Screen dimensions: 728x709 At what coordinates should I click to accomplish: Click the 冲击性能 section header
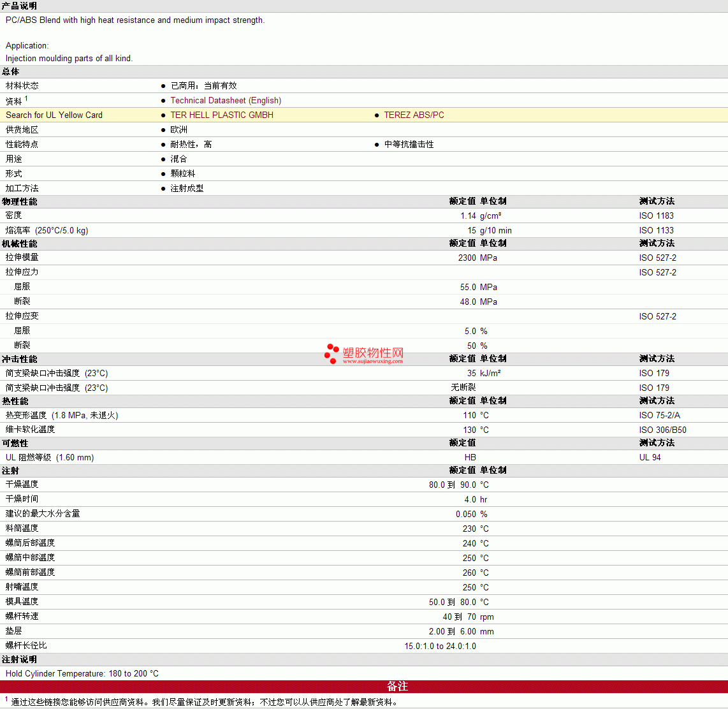pyautogui.click(x=20, y=360)
